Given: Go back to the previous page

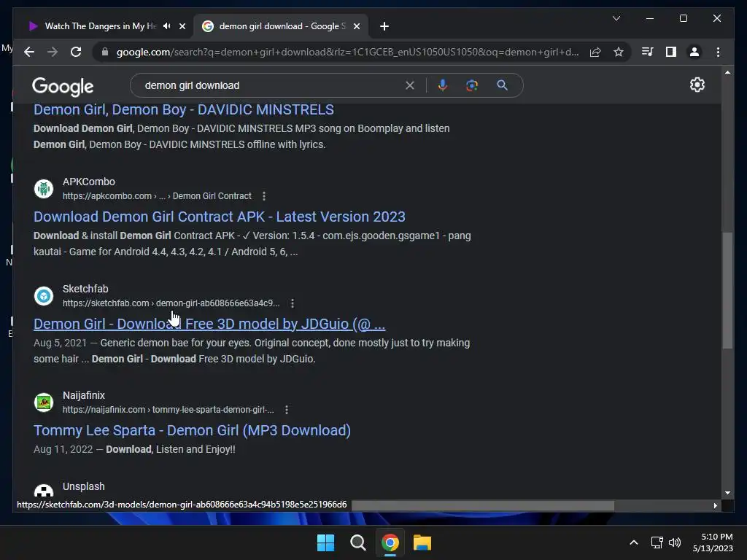Looking at the screenshot, I should 29,52.
